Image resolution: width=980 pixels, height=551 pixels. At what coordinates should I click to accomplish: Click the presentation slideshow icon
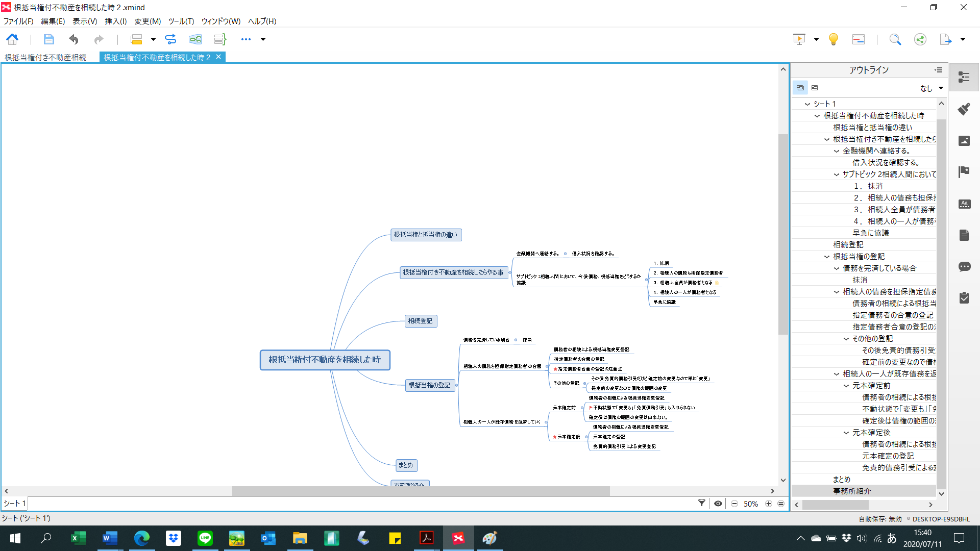799,39
